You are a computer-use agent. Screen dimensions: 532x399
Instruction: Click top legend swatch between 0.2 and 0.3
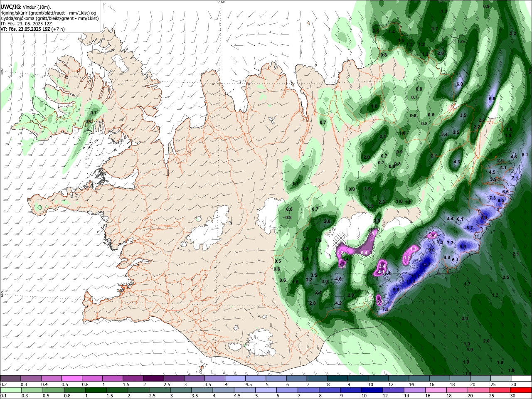click(10, 379)
